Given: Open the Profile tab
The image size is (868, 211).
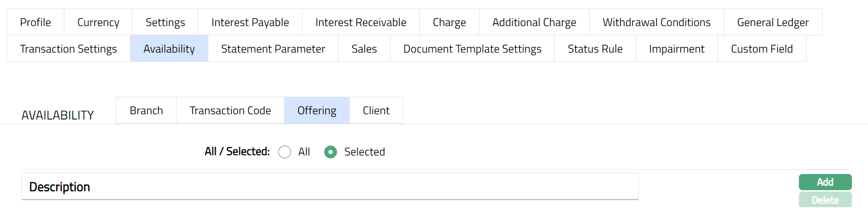Looking at the screenshot, I should click(x=35, y=22).
